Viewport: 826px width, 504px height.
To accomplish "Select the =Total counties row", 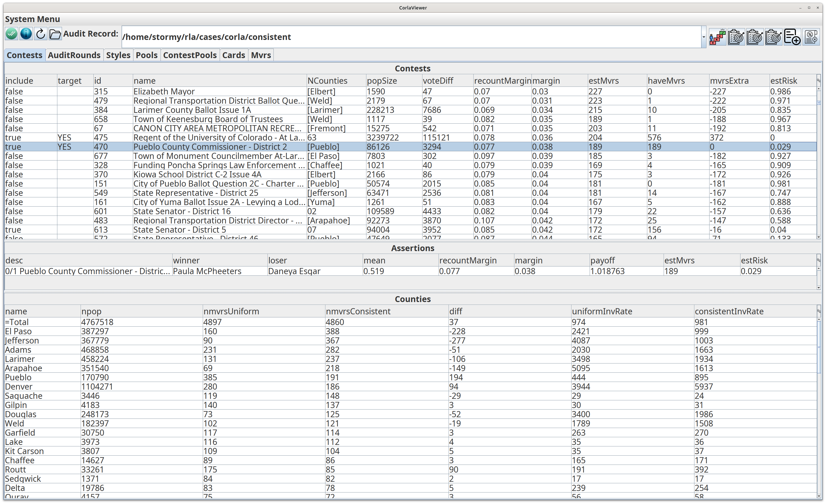I will pos(410,322).
